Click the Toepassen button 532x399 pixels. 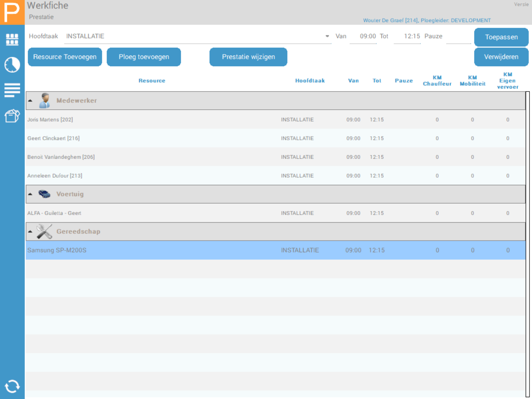tap(501, 37)
